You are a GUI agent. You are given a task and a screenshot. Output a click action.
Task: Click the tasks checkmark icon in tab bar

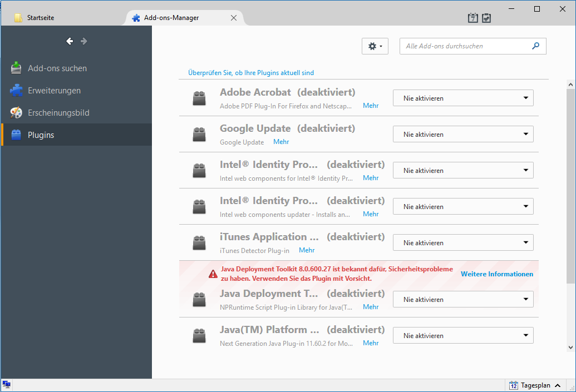pos(486,18)
